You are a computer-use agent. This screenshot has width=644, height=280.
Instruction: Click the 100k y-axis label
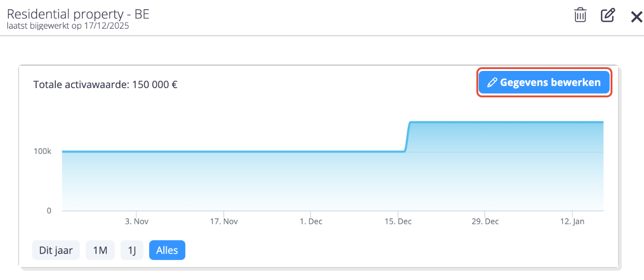click(x=42, y=152)
